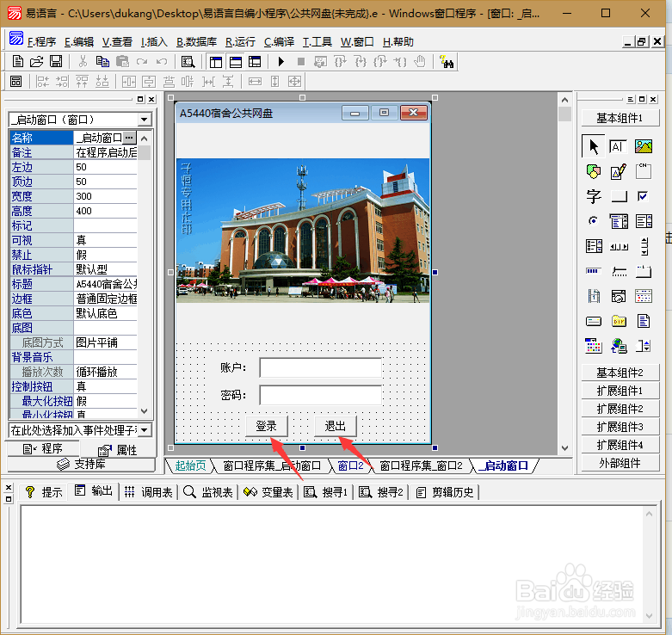Viewport: 672px width, 635px height.
Task: Select the button component icon
Action: pyautogui.click(x=619, y=196)
